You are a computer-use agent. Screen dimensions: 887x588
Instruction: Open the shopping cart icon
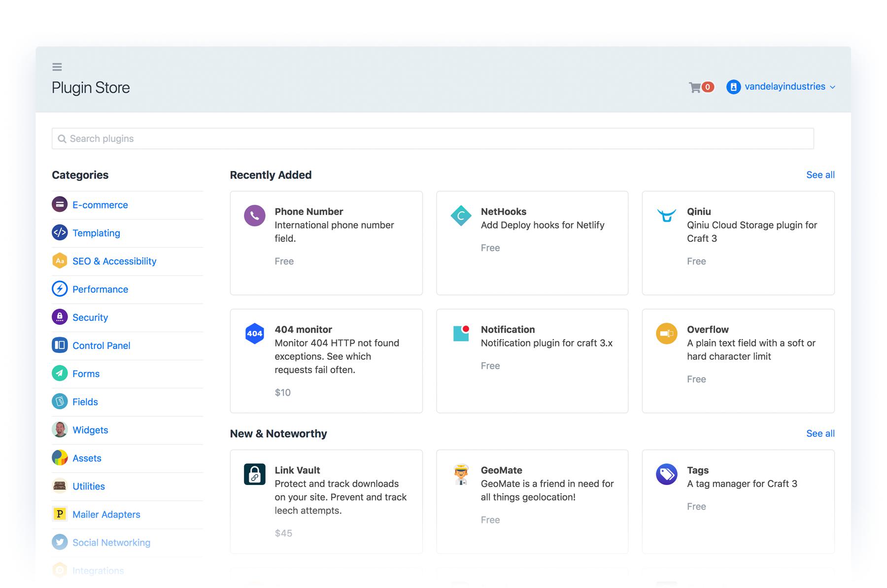(695, 87)
